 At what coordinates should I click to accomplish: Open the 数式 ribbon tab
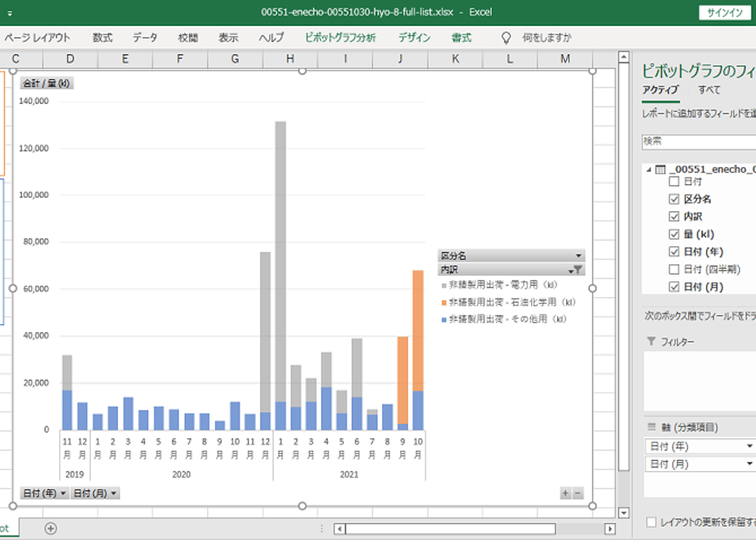(102, 38)
